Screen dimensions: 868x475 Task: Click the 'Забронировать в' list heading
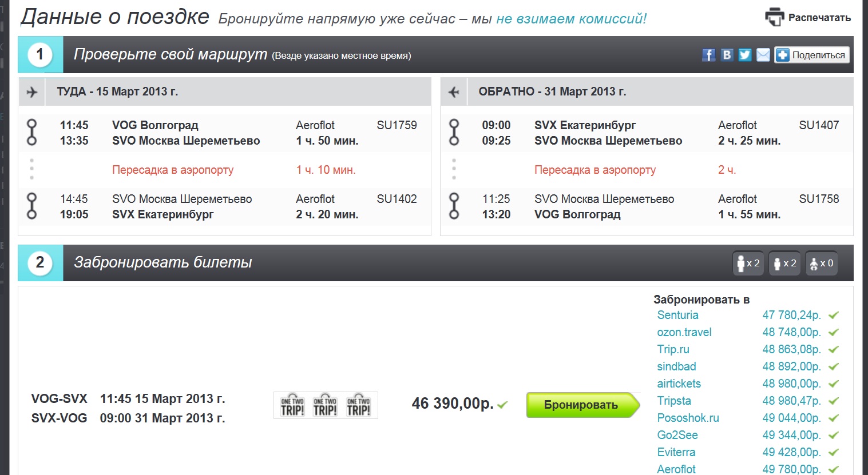click(701, 300)
